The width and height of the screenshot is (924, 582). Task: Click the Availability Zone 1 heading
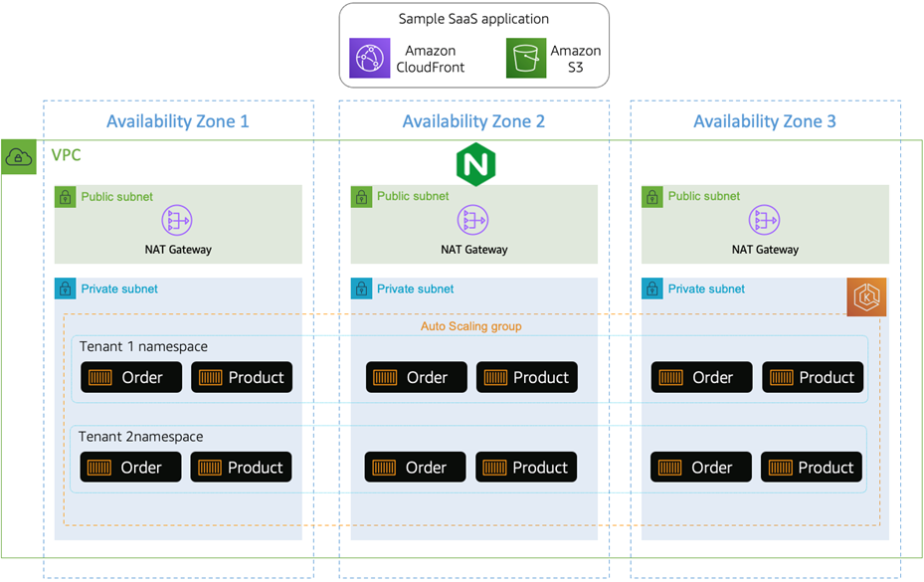point(178,121)
